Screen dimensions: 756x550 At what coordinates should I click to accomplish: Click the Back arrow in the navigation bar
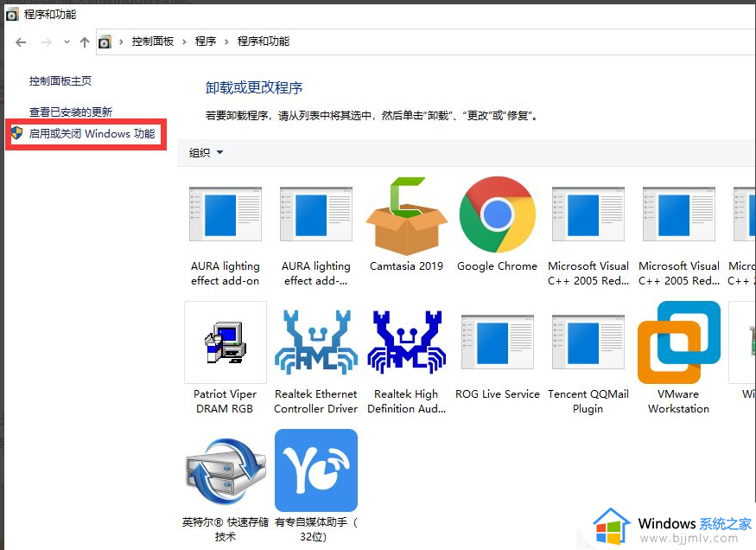point(21,42)
